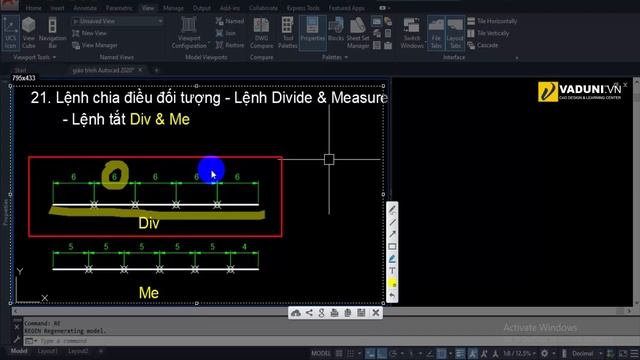Click the horizontal scrollbar under the drawing
640x360 pixels.
point(322,311)
